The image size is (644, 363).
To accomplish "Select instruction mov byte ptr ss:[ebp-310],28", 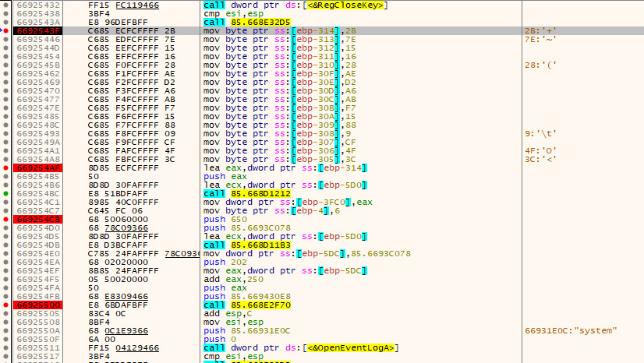I will pyautogui.click(x=280, y=65).
